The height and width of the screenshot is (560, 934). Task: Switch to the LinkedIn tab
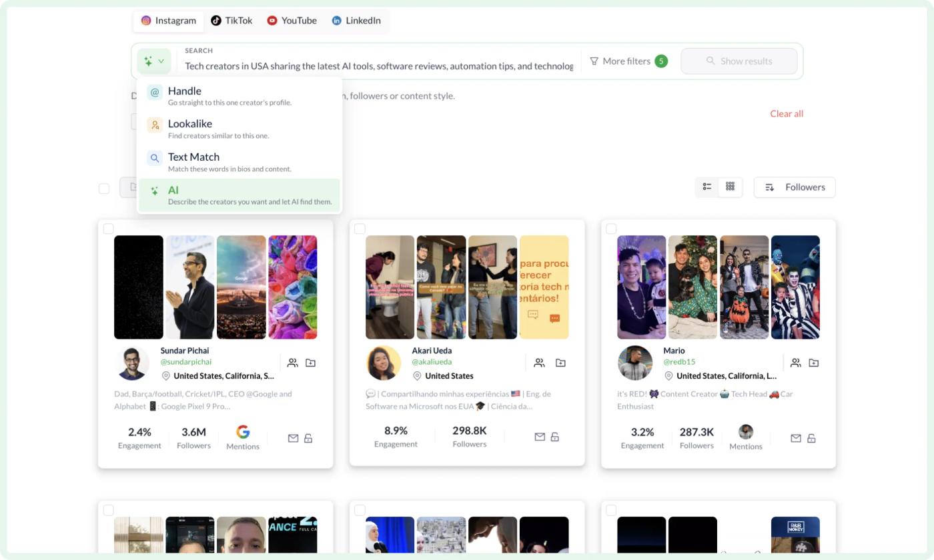356,21
